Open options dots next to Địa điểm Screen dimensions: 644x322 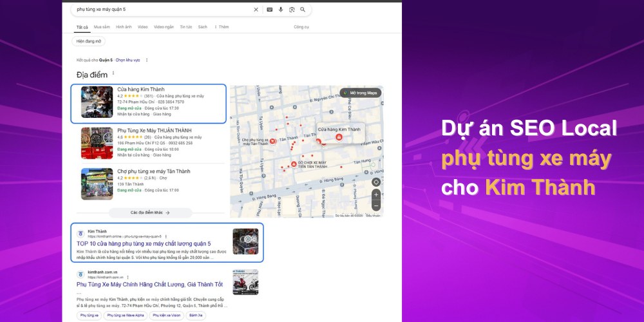[113, 73]
